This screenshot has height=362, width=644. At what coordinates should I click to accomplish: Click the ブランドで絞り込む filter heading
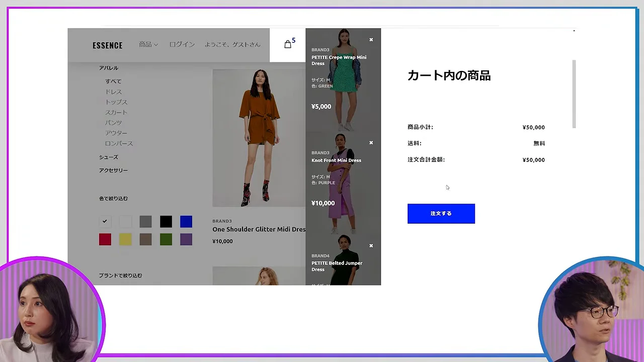pos(120,276)
